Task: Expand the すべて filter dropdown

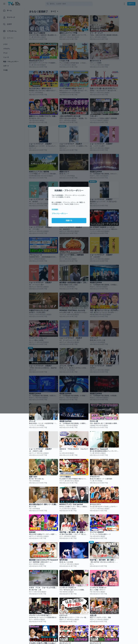Action: 54,11
